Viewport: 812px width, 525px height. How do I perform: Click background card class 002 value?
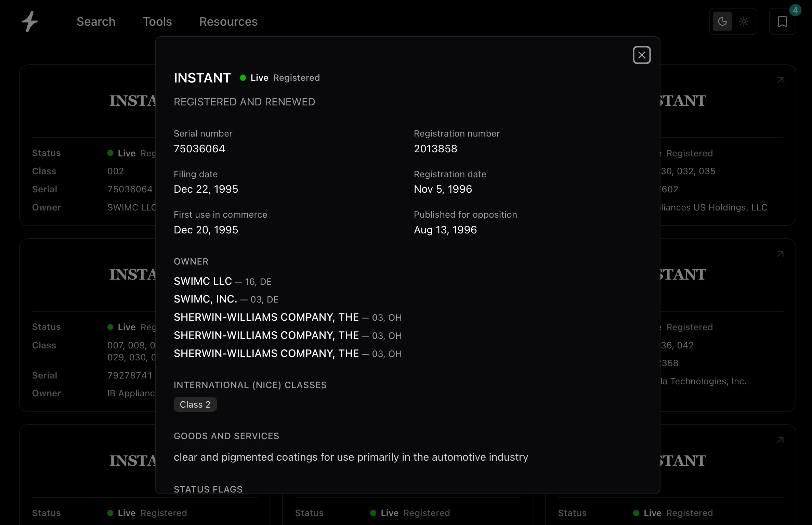coord(116,171)
